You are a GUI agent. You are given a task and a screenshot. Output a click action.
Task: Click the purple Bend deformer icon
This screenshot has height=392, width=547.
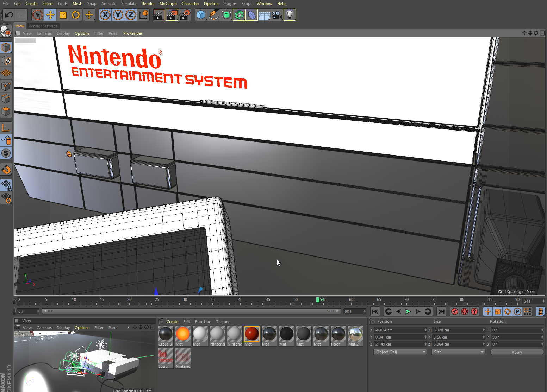tap(251, 15)
